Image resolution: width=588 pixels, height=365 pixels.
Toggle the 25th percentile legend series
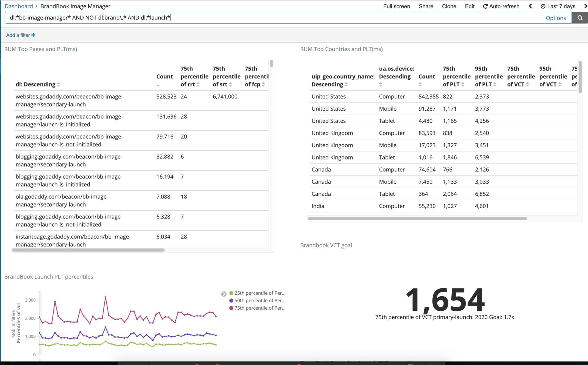pos(260,293)
